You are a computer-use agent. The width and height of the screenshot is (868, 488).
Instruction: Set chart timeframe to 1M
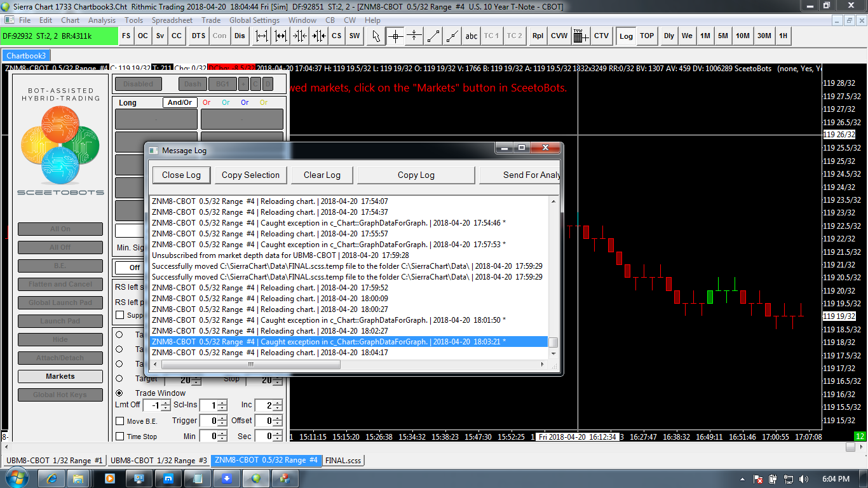tap(705, 36)
